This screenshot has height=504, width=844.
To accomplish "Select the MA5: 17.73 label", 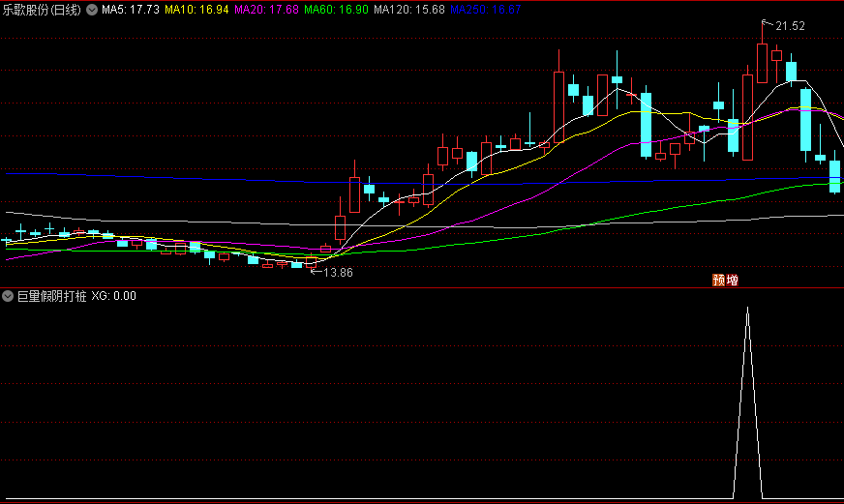I will tap(131, 10).
